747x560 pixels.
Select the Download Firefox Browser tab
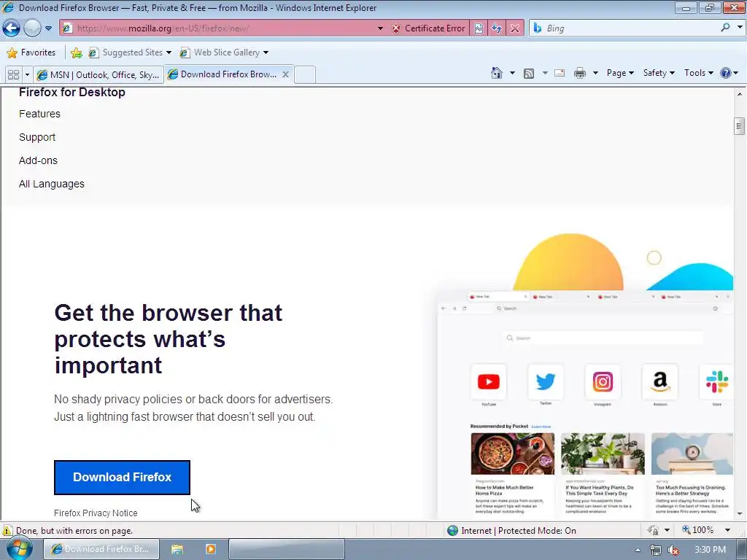point(222,74)
